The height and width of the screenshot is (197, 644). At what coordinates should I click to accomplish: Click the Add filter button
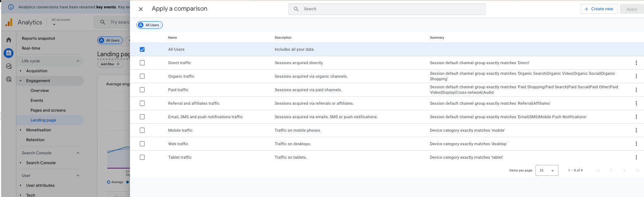tap(110, 64)
